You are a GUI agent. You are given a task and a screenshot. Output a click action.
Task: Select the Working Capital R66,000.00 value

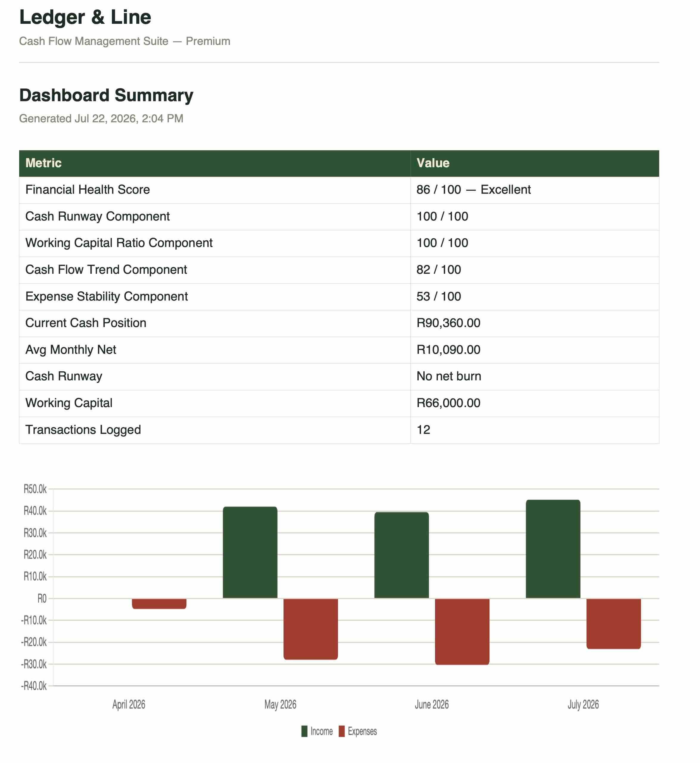coord(448,403)
